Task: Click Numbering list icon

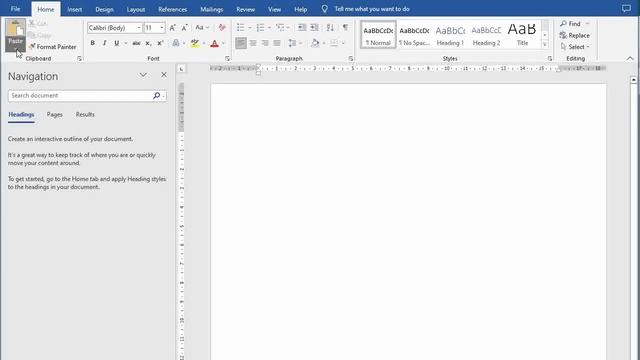Action: [260, 28]
